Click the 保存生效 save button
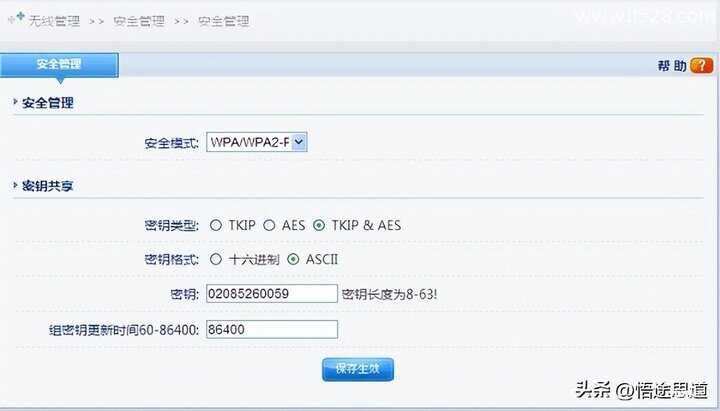This screenshot has height=411, width=720. pos(358,369)
